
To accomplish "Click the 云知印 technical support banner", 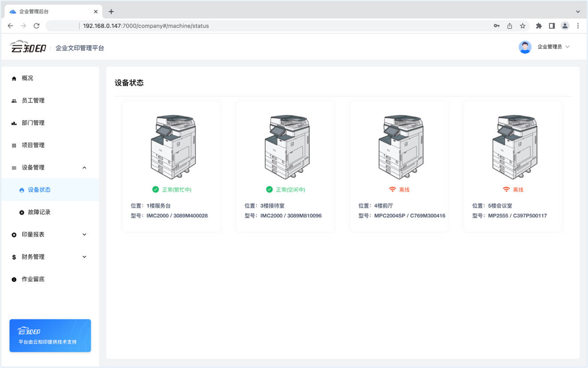I will tap(50, 336).
